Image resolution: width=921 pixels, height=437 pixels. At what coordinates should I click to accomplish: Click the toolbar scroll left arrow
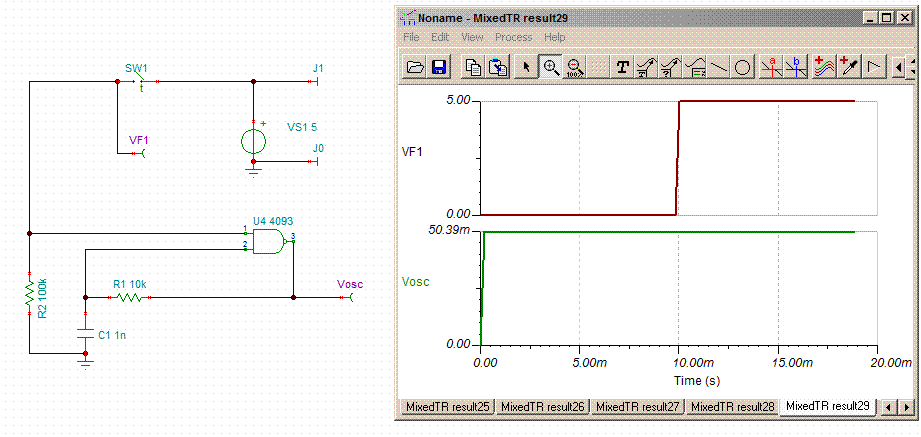coord(899,68)
